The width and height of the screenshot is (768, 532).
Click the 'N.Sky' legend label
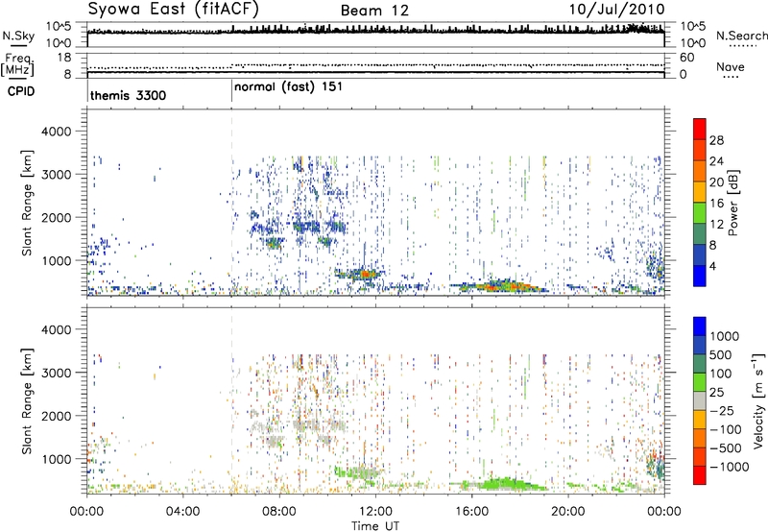(18, 36)
